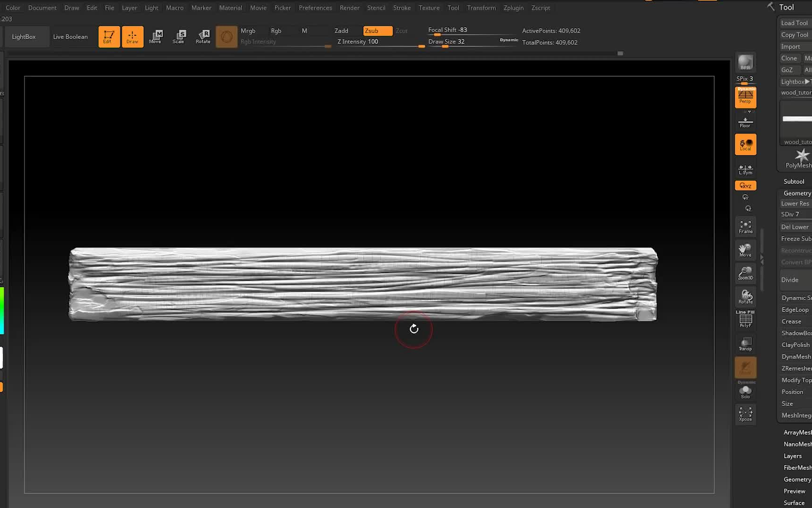Click the Frame icon on the right shelf
This screenshot has height=508, width=812.
click(745, 226)
